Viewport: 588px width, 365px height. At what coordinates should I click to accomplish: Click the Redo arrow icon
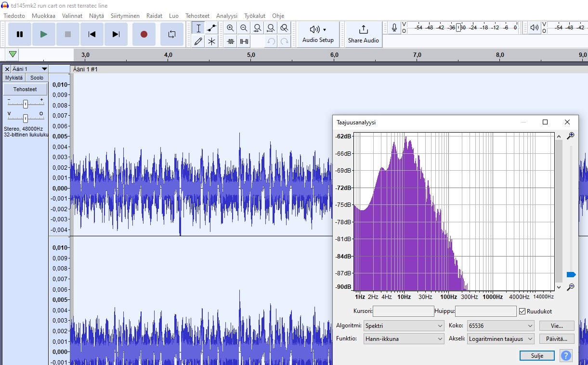click(285, 41)
